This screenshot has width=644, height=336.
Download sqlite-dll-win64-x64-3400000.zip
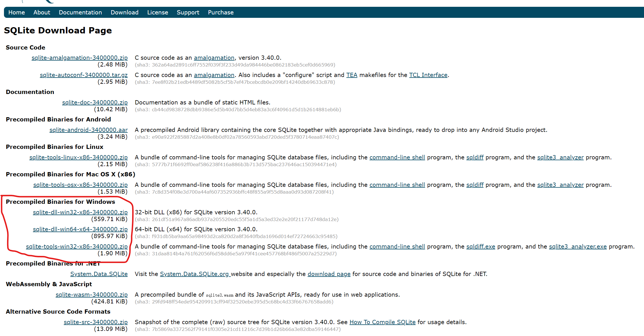tap(80, 229)
